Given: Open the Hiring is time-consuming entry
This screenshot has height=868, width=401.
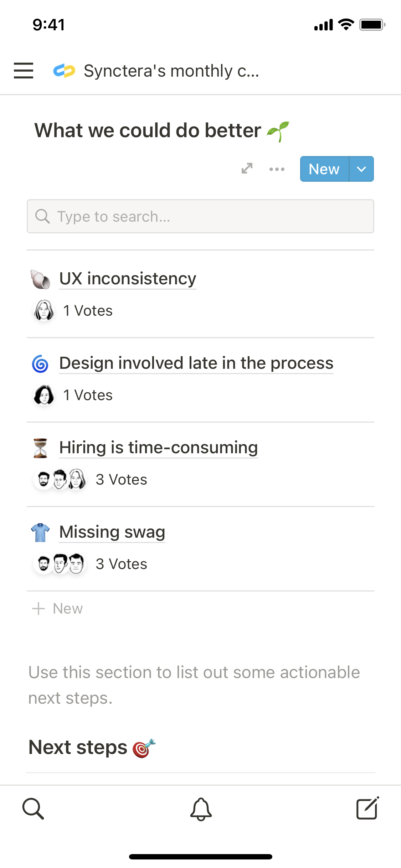Looking at the screenshot, I should pyautogui.click(x=158, y=448).
